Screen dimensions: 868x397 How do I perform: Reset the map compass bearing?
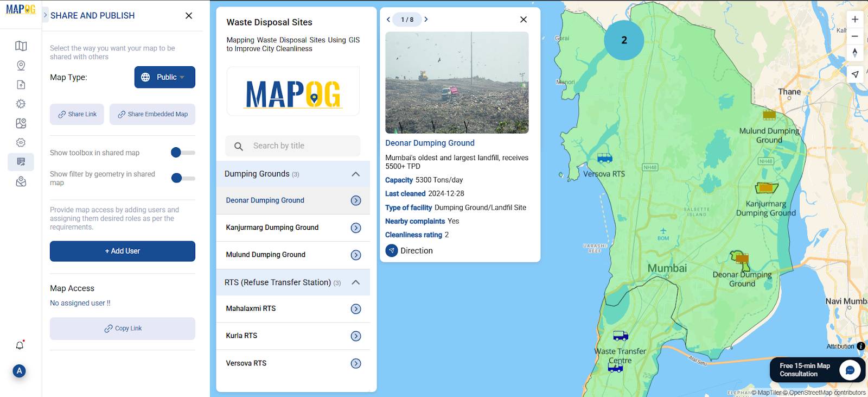(x=855, y=53)
